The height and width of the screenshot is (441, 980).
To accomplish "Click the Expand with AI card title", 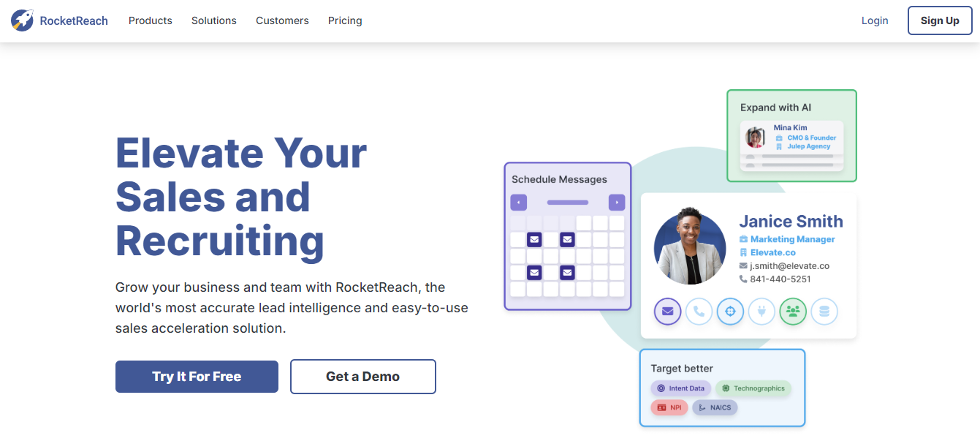I will pos(775,108).
